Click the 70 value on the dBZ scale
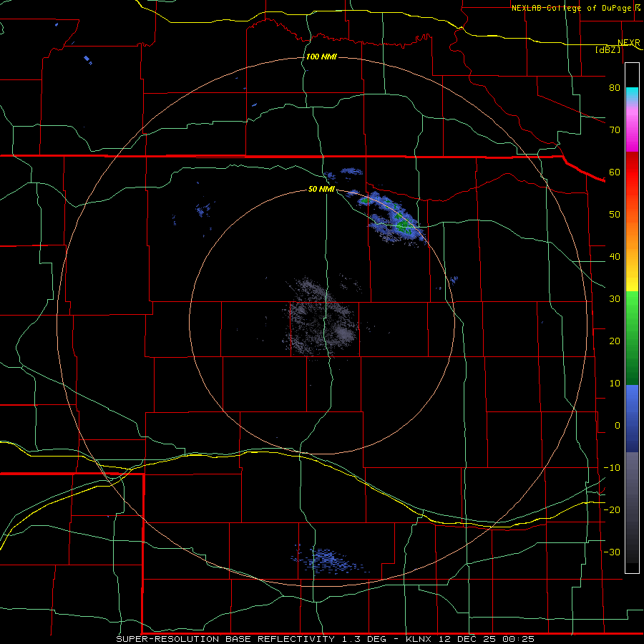 point(615,130)
